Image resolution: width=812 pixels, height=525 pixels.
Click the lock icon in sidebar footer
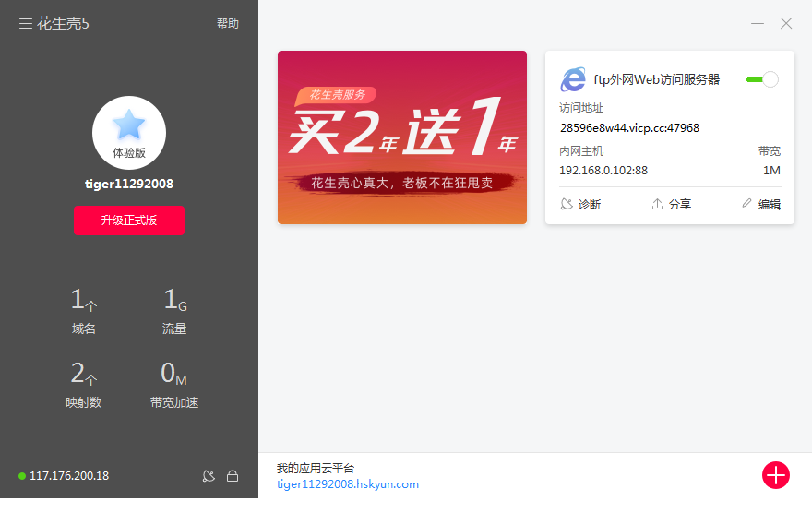pos(233,476)
